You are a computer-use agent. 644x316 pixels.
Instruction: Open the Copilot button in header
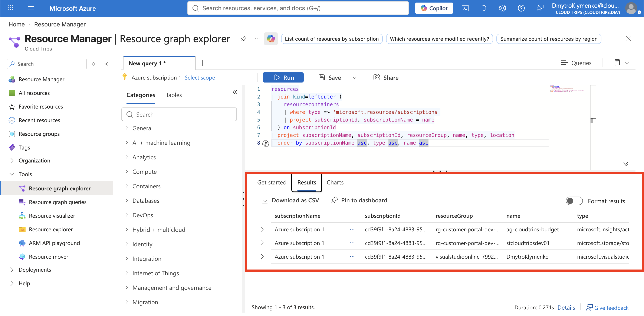point(434,8)
